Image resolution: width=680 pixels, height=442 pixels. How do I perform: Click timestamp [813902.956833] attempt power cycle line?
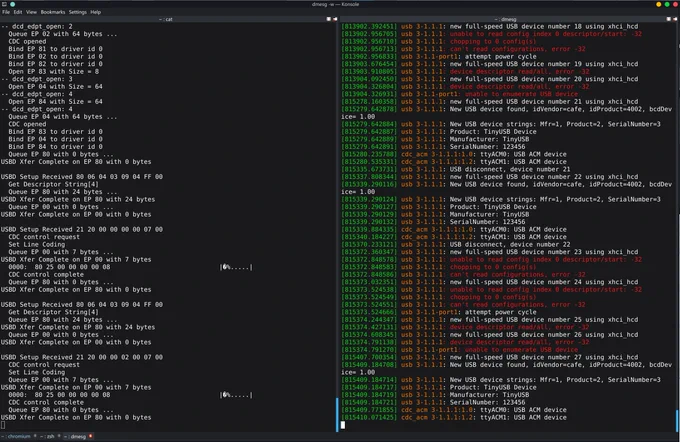tap(439, 56)
